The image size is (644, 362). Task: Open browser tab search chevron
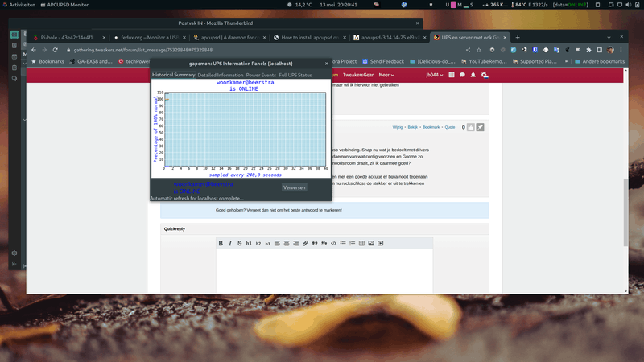(x=609, y=37)
